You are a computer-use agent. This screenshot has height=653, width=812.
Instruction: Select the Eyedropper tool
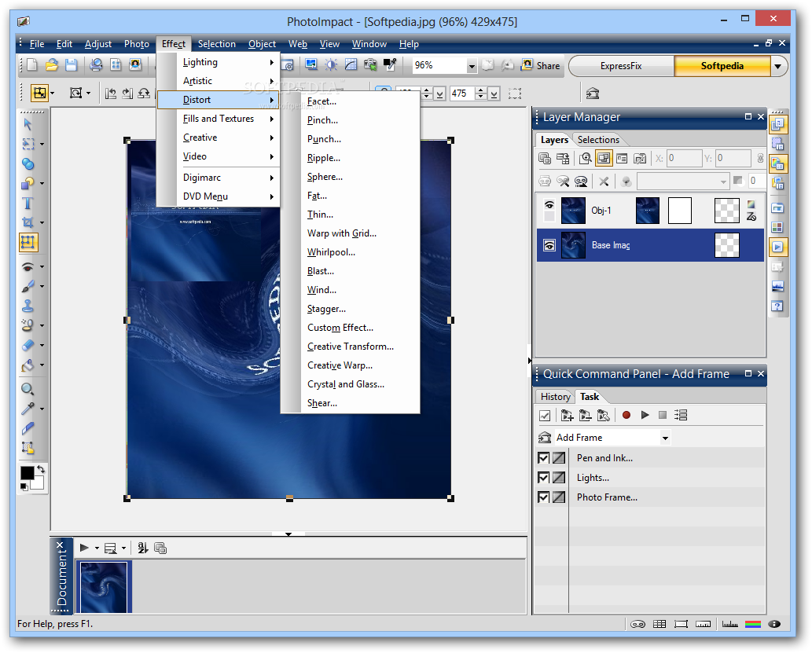click(x=28, y=409)
